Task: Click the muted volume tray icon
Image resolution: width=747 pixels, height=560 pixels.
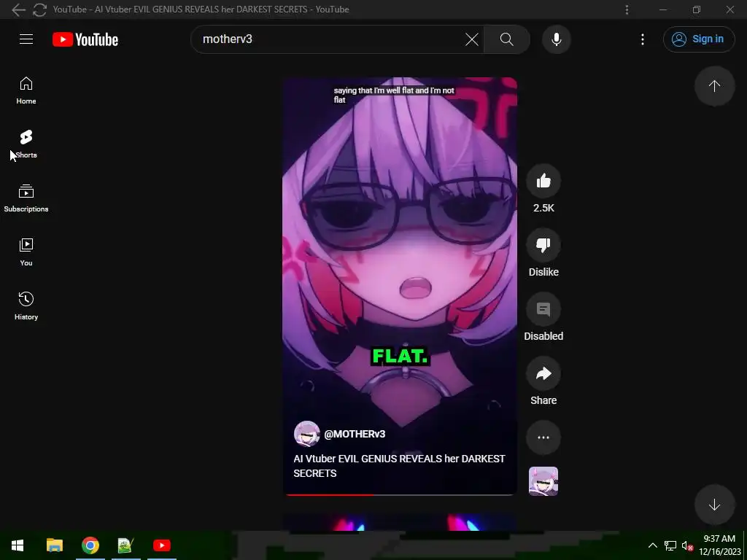Action: [687, 545]
